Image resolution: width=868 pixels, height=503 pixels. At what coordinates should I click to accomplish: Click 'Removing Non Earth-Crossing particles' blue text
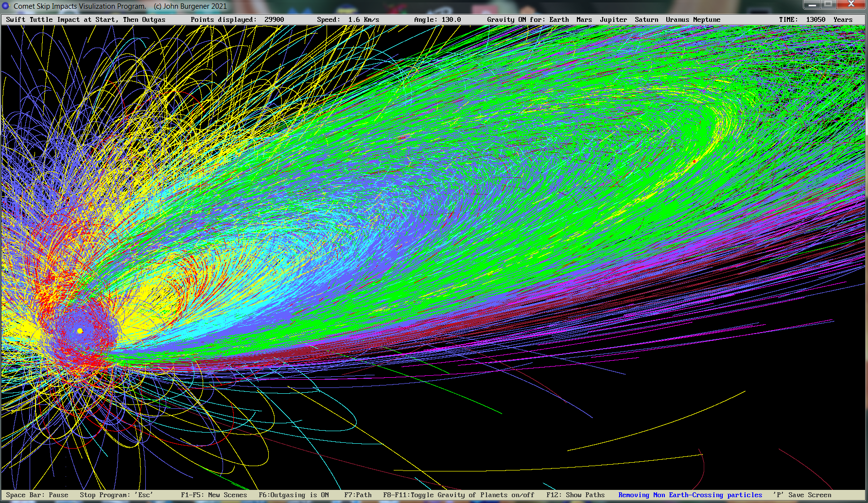(690, 495)
